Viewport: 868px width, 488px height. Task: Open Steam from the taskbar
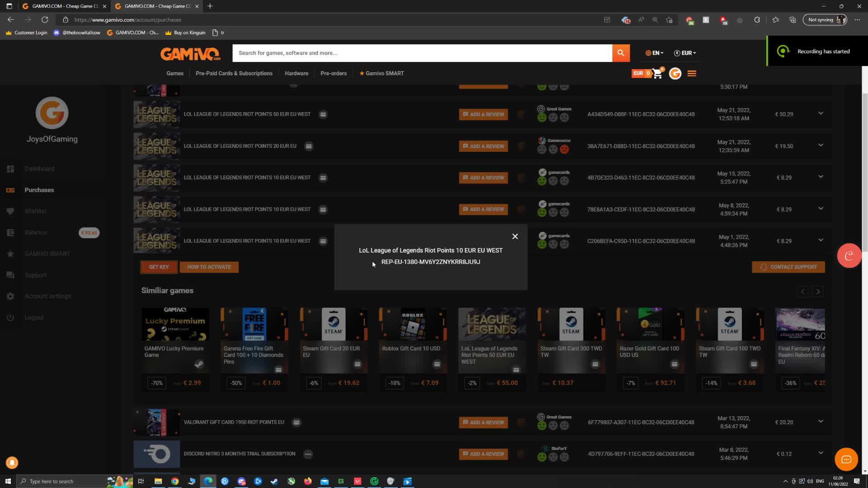pyautogui.click(x=274, y=481)
